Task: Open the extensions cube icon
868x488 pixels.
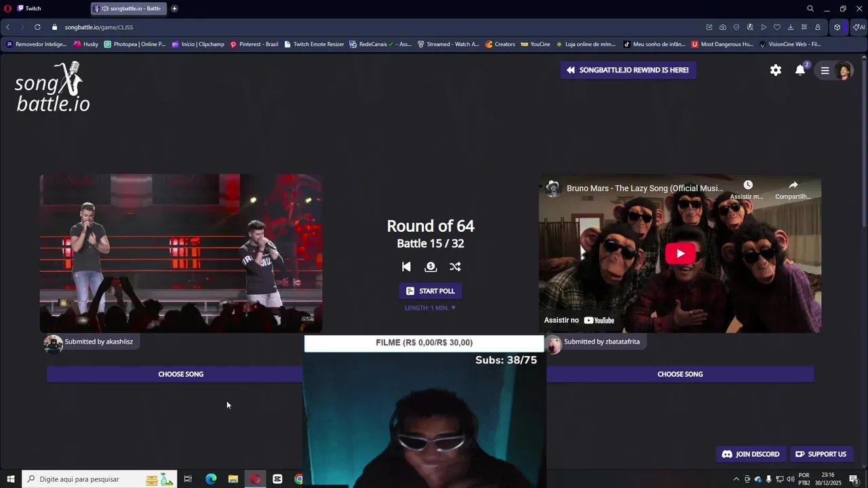Action: click(837, 27)
